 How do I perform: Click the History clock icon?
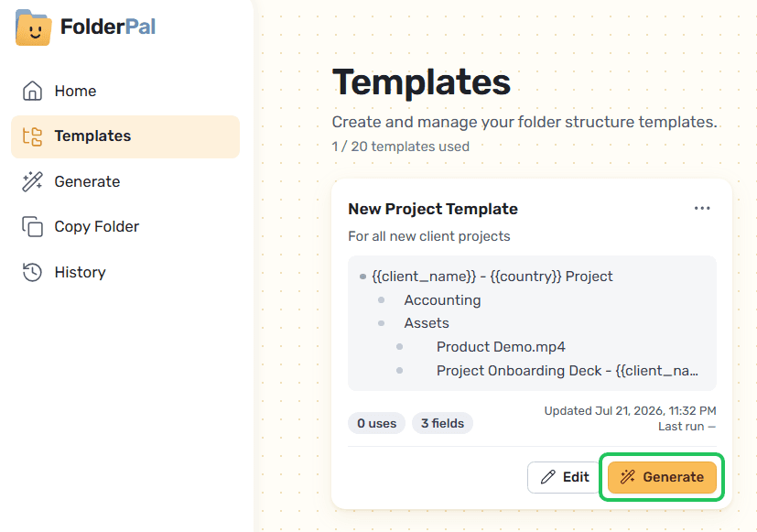pos(32,272)
